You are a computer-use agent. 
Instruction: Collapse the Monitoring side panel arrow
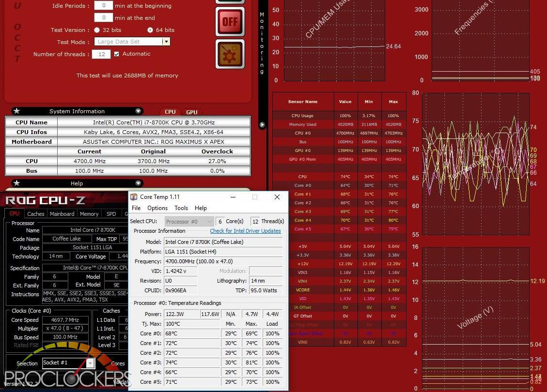262,125
